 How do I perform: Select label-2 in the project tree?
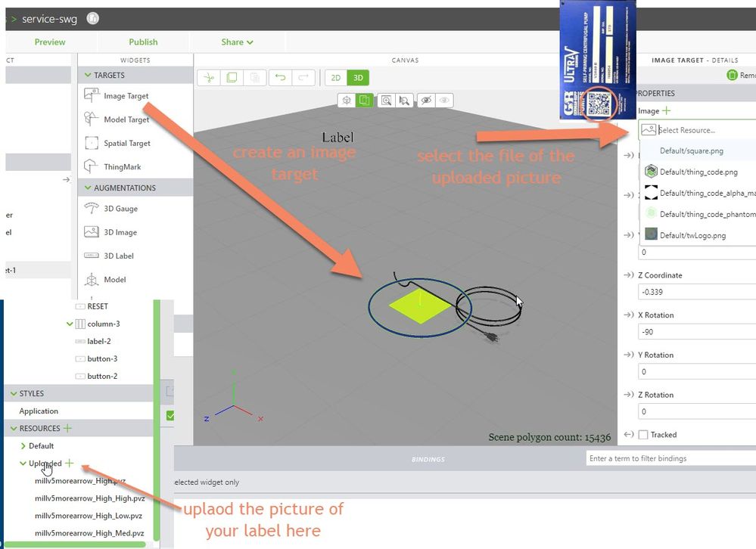(x=99, y=342)
